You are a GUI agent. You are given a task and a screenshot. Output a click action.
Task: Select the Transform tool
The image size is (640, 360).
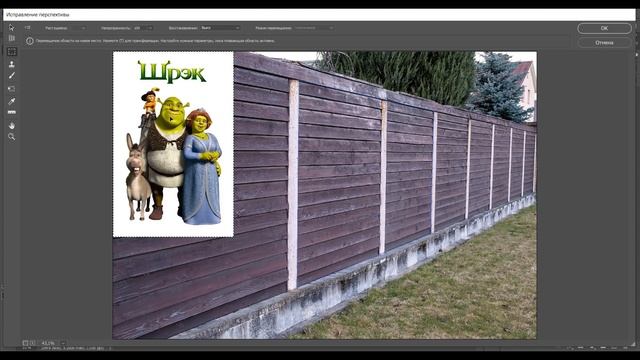coord(11,89)
